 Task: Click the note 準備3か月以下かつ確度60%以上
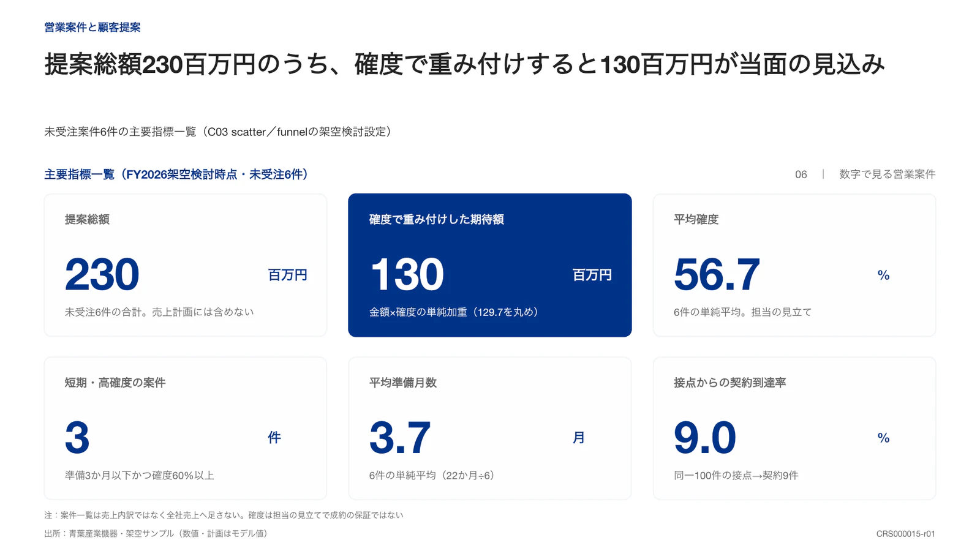click(x=140, y=476)
